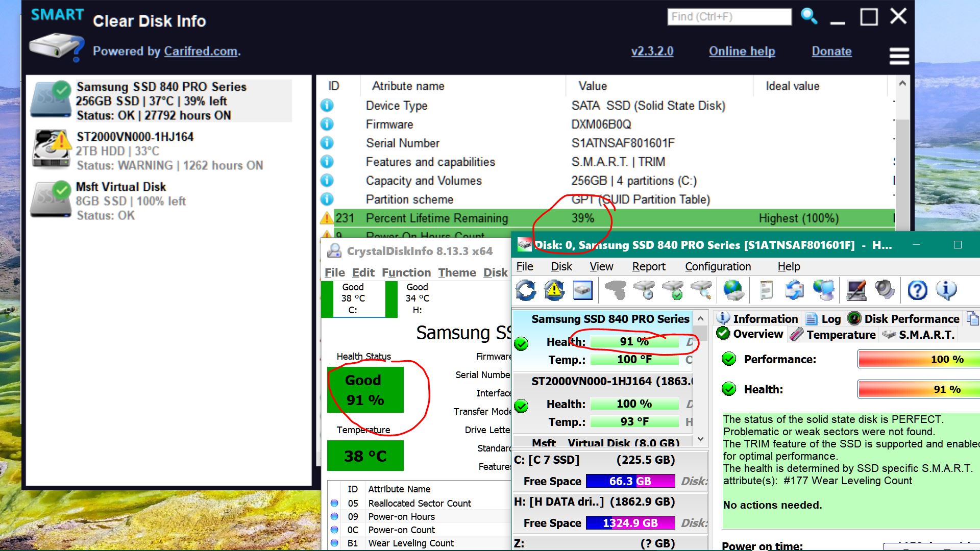Click the globe over disk toolbar icon

coord(733,290)
